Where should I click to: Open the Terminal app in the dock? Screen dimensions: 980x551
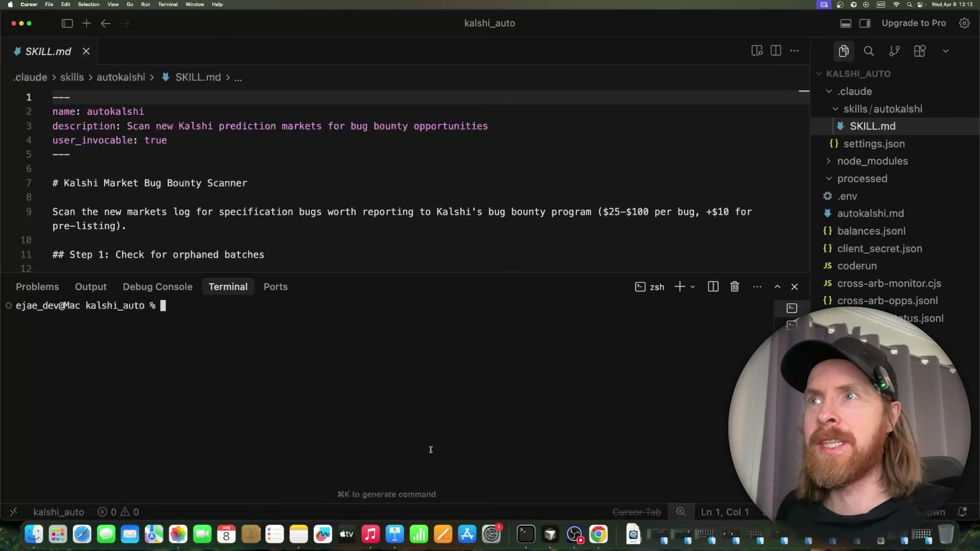[x=526, y=534]
